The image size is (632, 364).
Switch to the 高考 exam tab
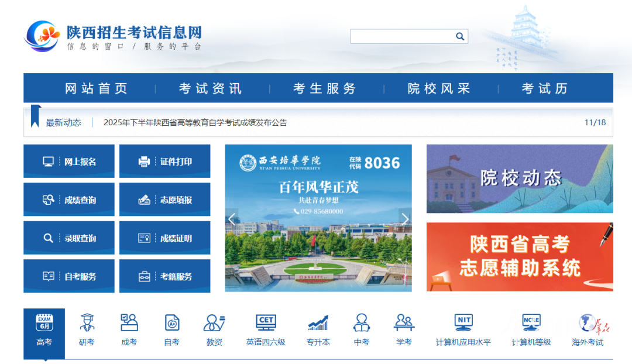point(44,329)
